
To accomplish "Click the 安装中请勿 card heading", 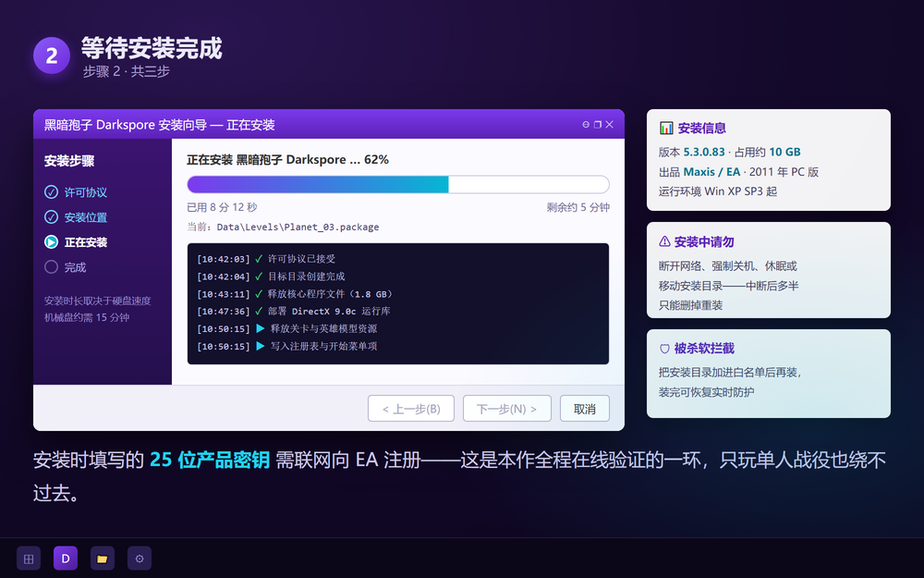I will click(704, 241).
